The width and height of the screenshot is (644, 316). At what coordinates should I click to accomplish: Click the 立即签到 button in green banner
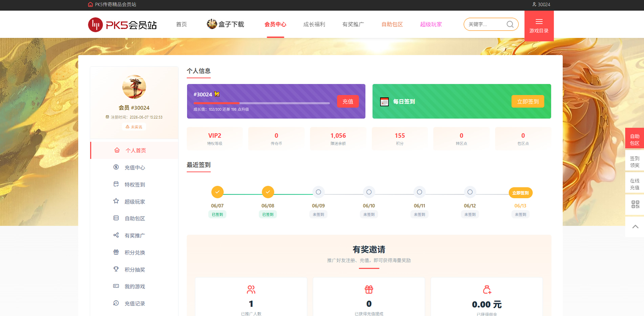528,101
